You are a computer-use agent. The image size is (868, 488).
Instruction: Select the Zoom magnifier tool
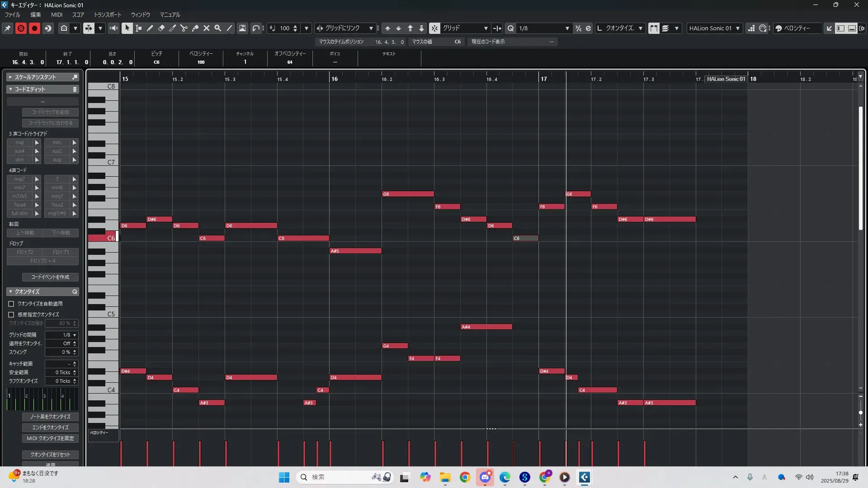coord(218,28)
